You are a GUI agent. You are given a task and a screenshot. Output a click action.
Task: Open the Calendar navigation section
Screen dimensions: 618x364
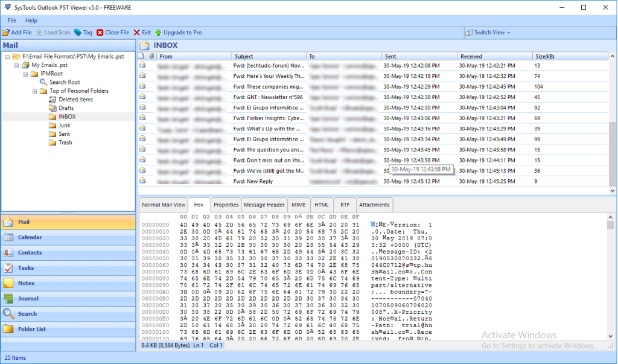point(68,237)
